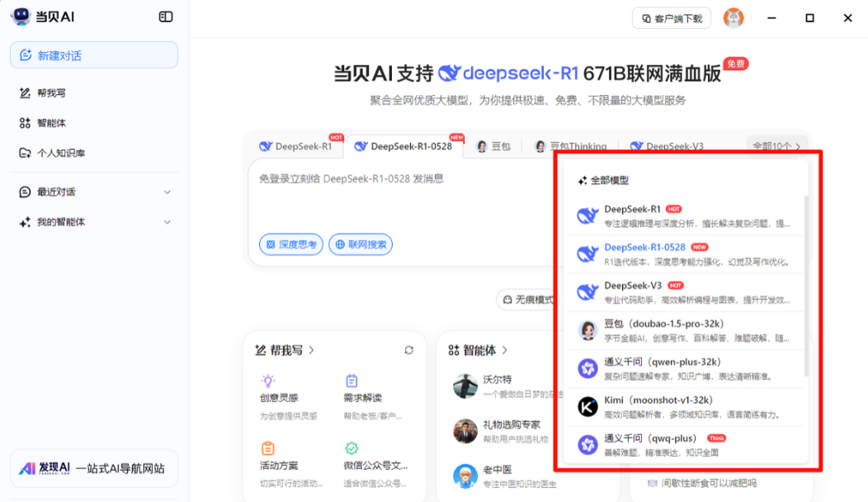The width and height of the screenshot is (868, 502).
Task: Toggle 联网搜索 web search
Action: pyautogui.click(x=361, y=244)
